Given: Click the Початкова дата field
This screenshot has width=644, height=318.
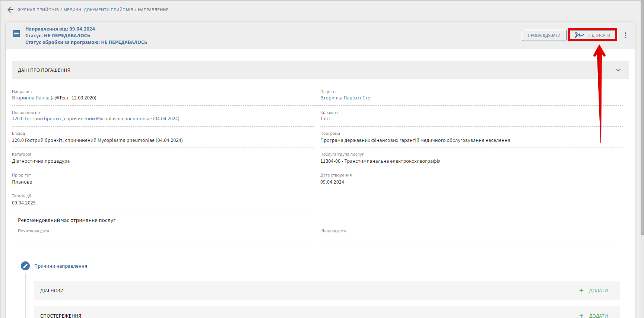Looking at the screenshot, I should (x=166, y=239).
